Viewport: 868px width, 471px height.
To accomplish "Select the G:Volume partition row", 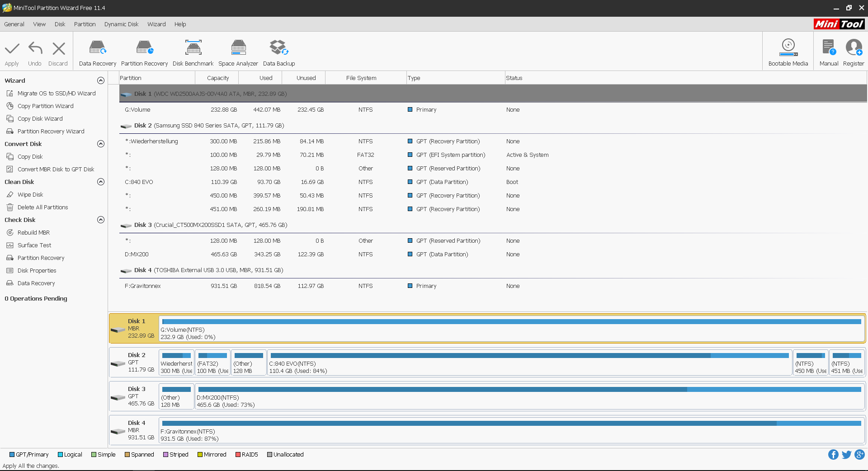I will (x=493, y=110).
